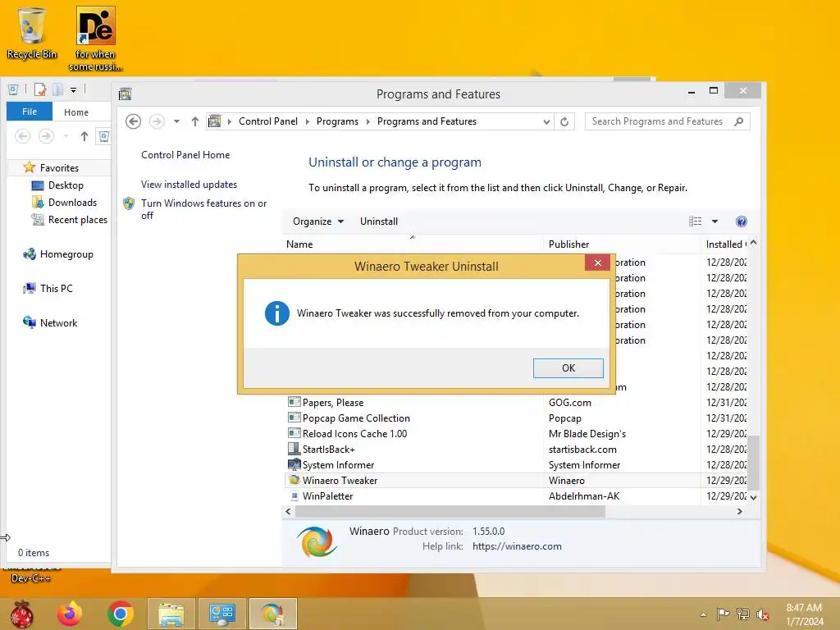840x630 pixels.
Task: Click the Uninstall toolbar button
Action: [379, 221]
